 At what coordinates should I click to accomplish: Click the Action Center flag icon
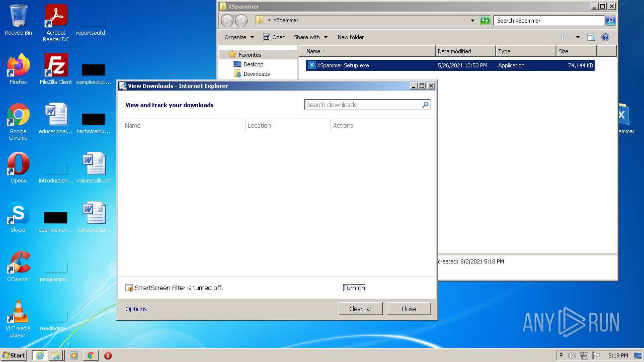(596, 355)
